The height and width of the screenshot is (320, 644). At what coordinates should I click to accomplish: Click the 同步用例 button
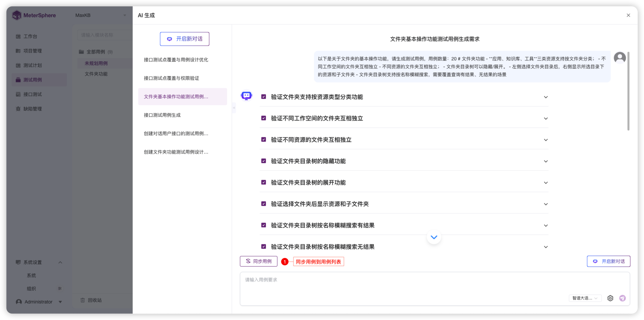point(259,261)
